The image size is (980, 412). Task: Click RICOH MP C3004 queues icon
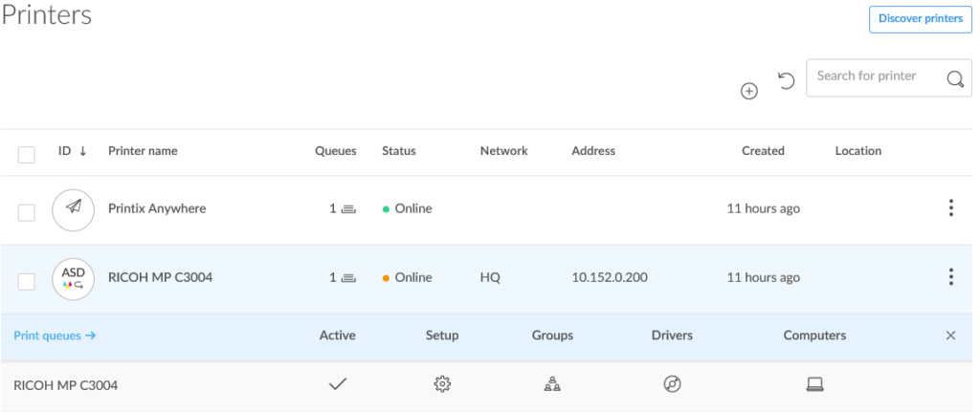(x=349, y=278)
